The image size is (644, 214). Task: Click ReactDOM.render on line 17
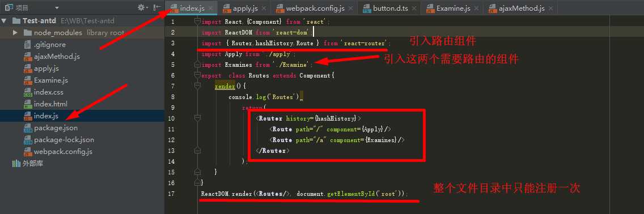coord(226,194)
